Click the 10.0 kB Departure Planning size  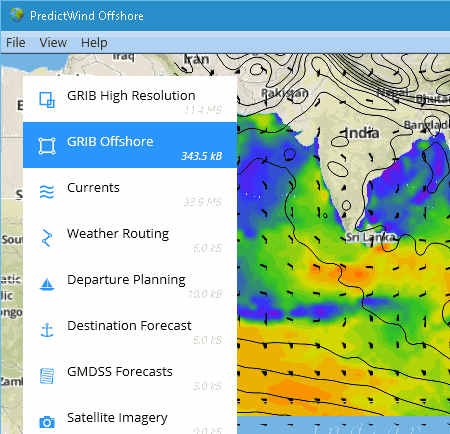[205, 294]
